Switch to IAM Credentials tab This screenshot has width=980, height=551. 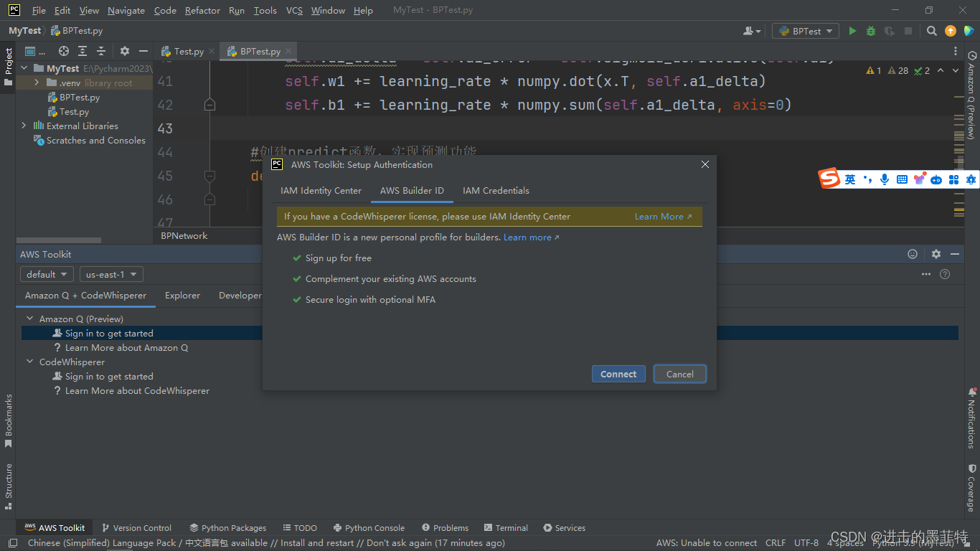point(496,190)
